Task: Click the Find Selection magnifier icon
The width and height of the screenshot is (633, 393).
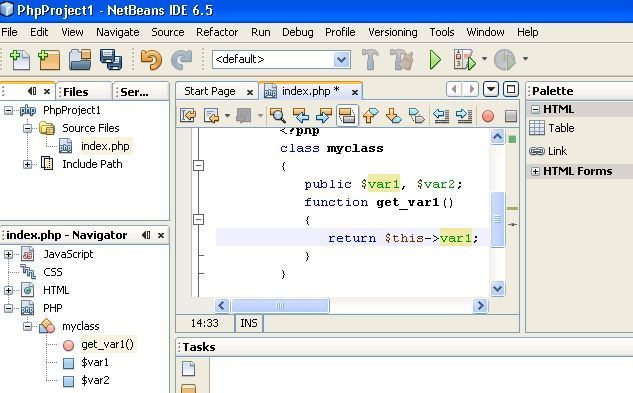Action: (278, 116)
